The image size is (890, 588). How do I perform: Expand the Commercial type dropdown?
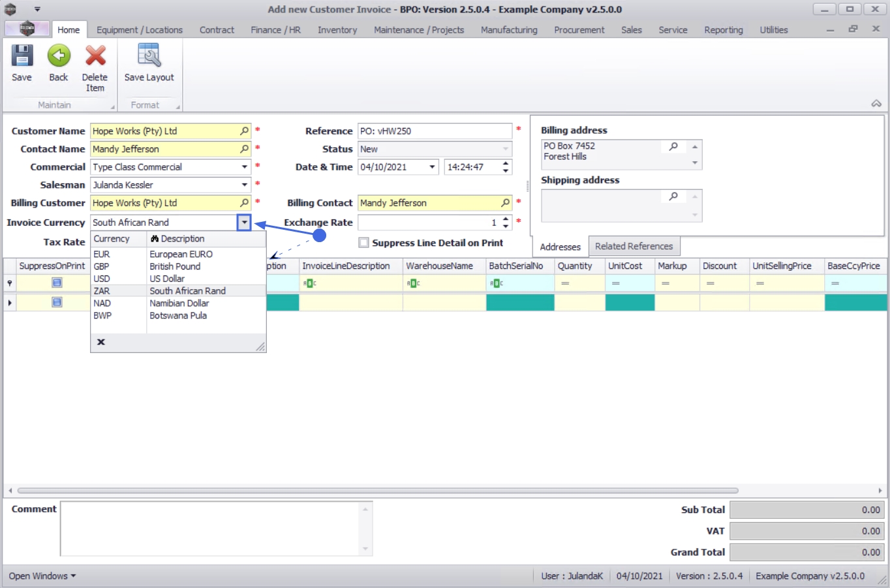245,167
